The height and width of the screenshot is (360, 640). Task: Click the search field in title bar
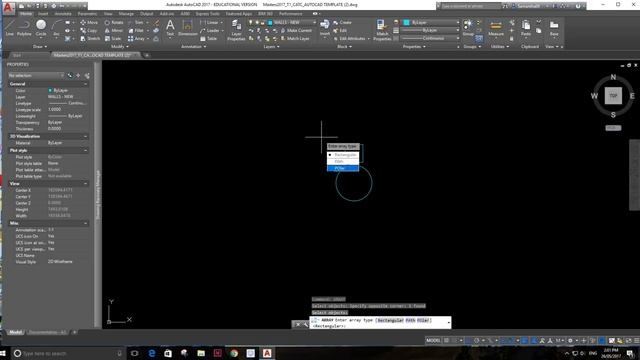click(470, 6)
